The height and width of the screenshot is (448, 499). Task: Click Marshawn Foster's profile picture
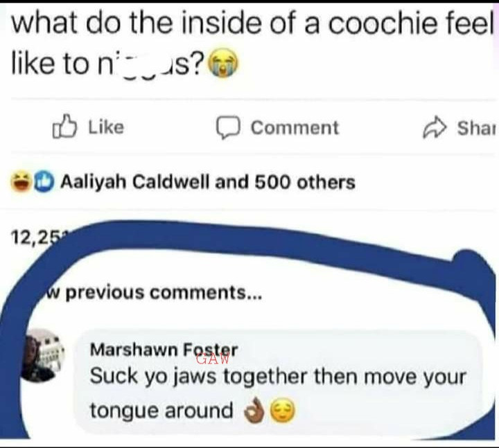point(42,355)
